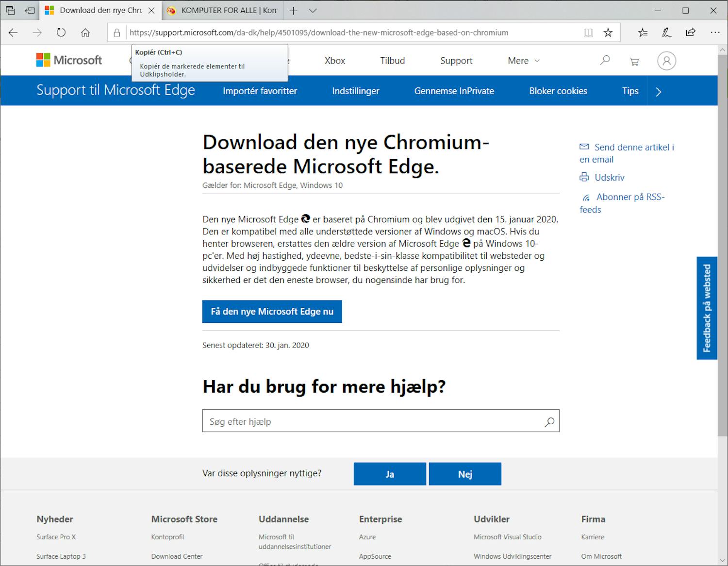728x566 pixels.
Task: Close the Download den nye Chromium tab
Action: [x=151, y=10]
